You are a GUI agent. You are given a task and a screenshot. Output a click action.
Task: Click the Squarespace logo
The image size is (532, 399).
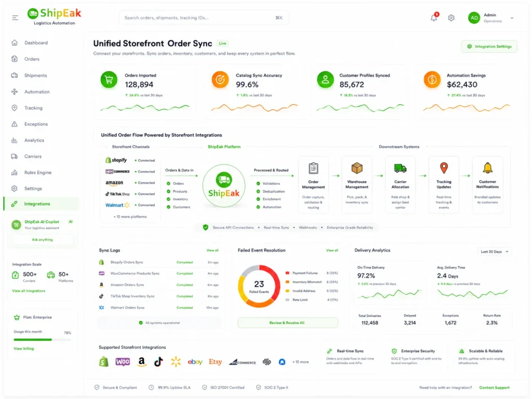(267, 362)
